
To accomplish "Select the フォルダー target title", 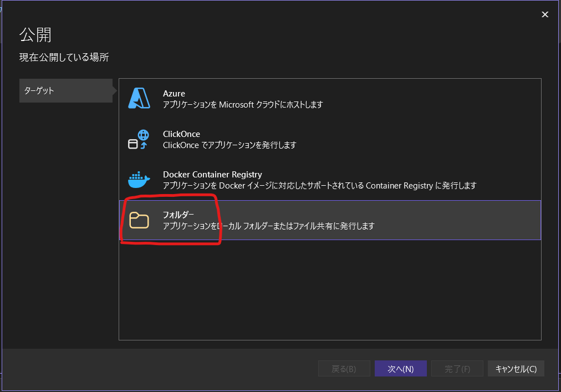I will (x=178, y=215).
